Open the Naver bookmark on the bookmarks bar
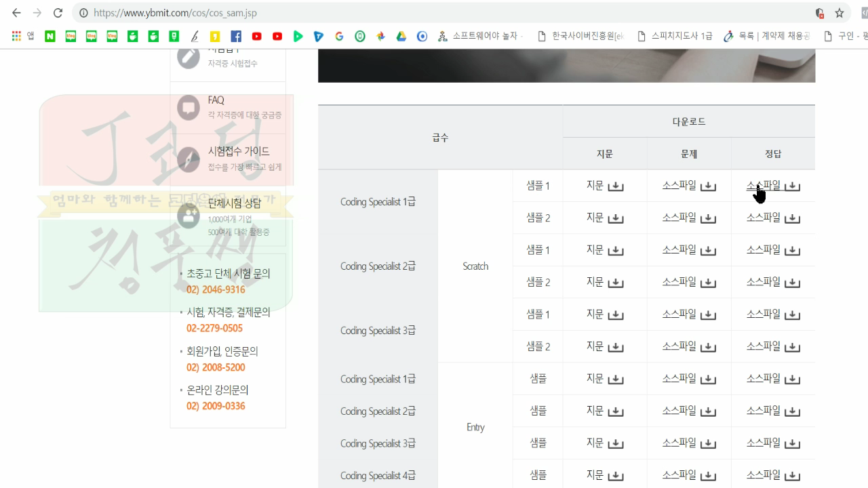This screenshot has width=868, height=488. coord(50,36)
